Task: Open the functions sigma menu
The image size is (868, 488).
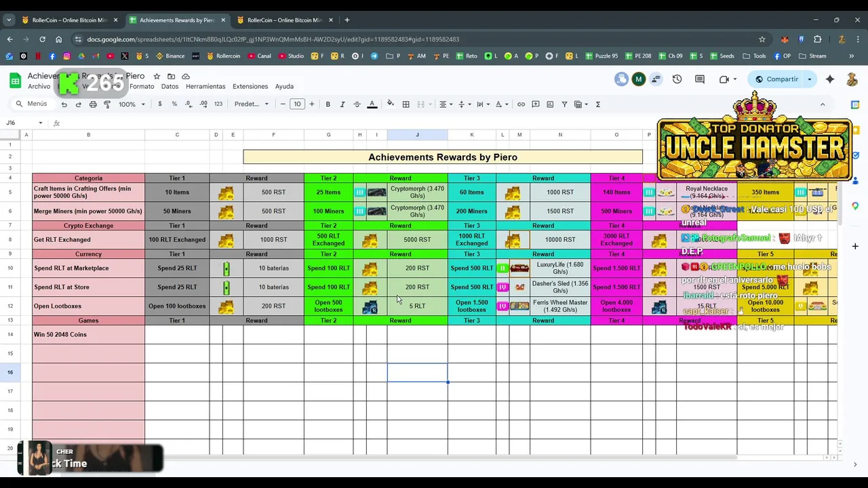Action: pos(597,104)
